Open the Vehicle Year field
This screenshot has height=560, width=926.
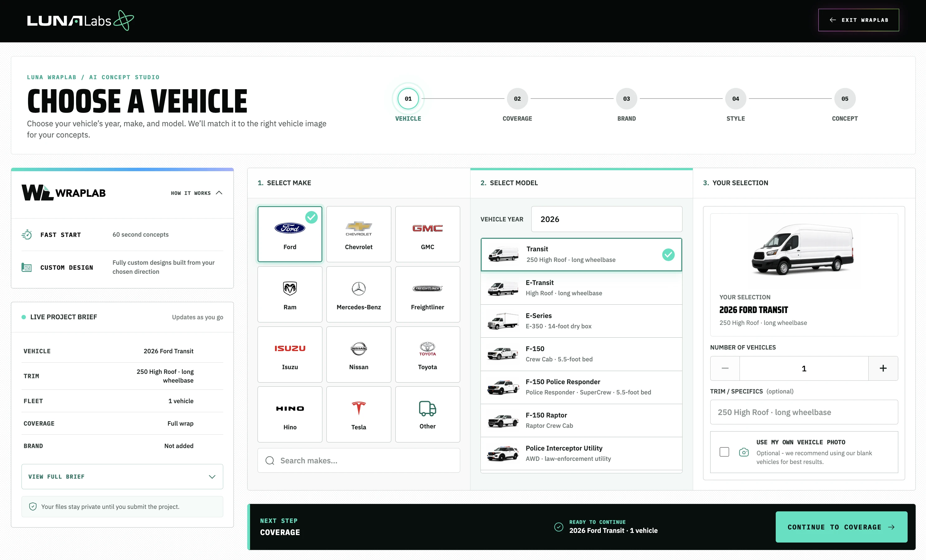click(606, 219)
